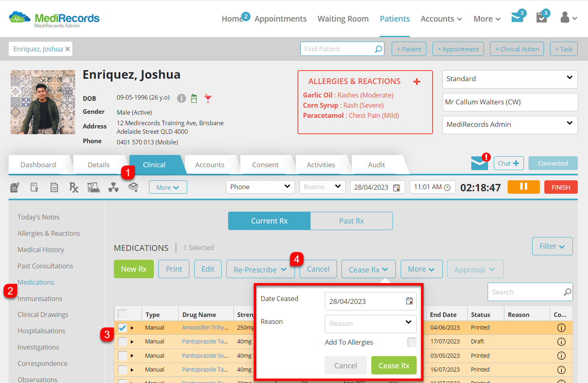Open Waiting Room in top navigation
Image resolution: width=588 pixels, height=383 pixels.
(x=343, y=19)
